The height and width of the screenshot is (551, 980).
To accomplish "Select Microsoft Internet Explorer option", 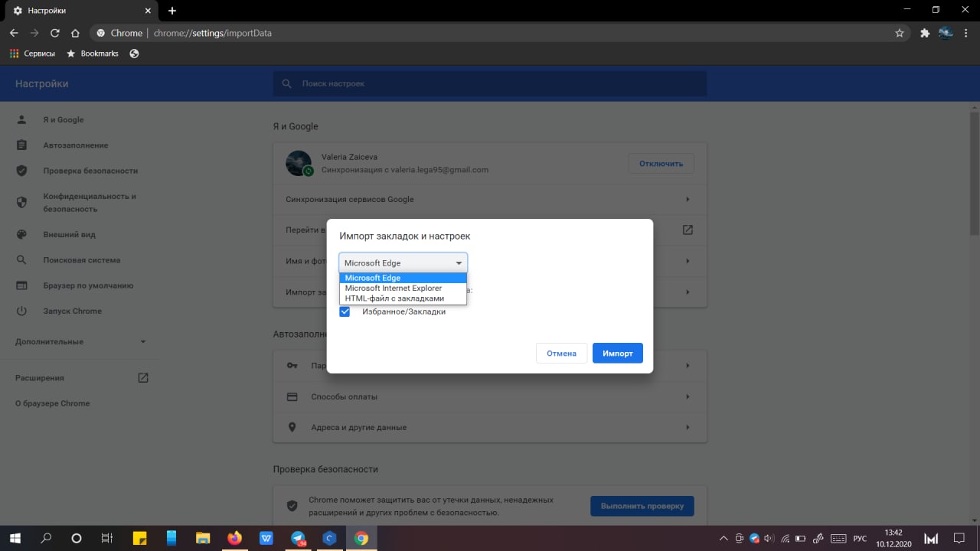I will click(403, 288).
